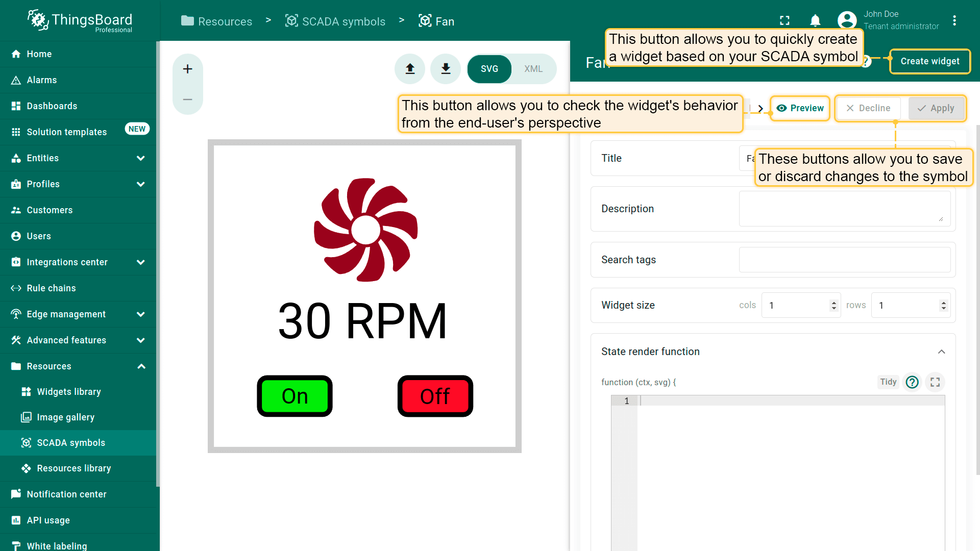Screen dimensions: 980x551
Task: Open the three-dot user menu
Action: [x=954, y=20]
